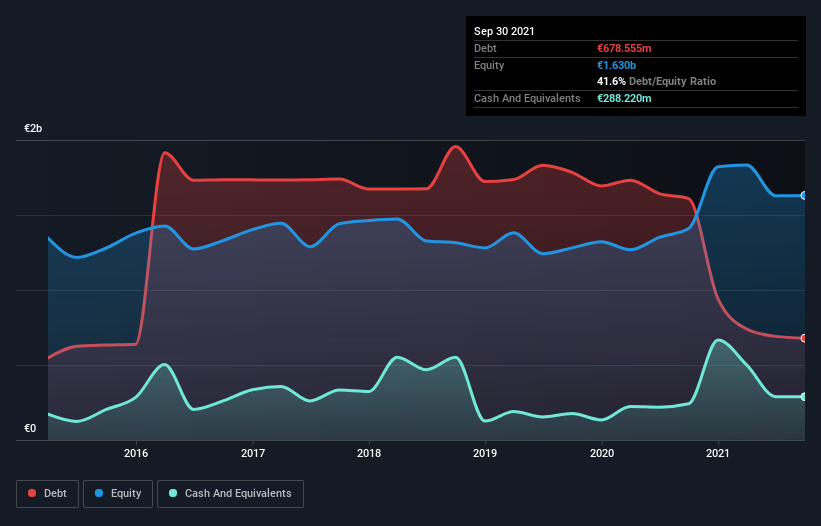Click the red Debt legend dot
This screenshot has height=526, width=821.
pos(32,493)
